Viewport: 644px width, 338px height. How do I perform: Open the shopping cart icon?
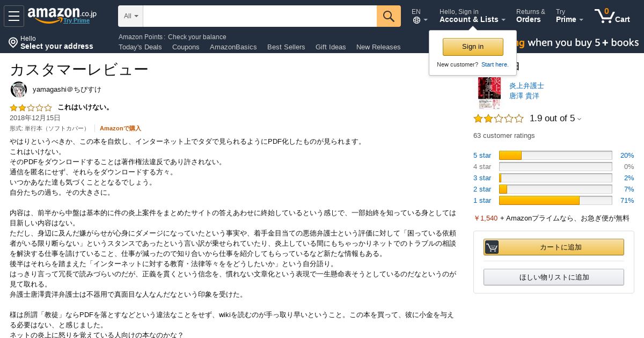tap(605, 16)
